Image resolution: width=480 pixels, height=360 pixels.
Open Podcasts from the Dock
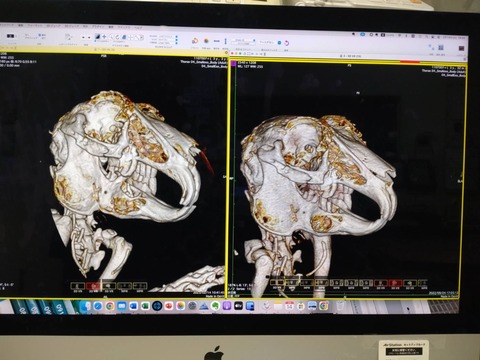click(227, 306)
